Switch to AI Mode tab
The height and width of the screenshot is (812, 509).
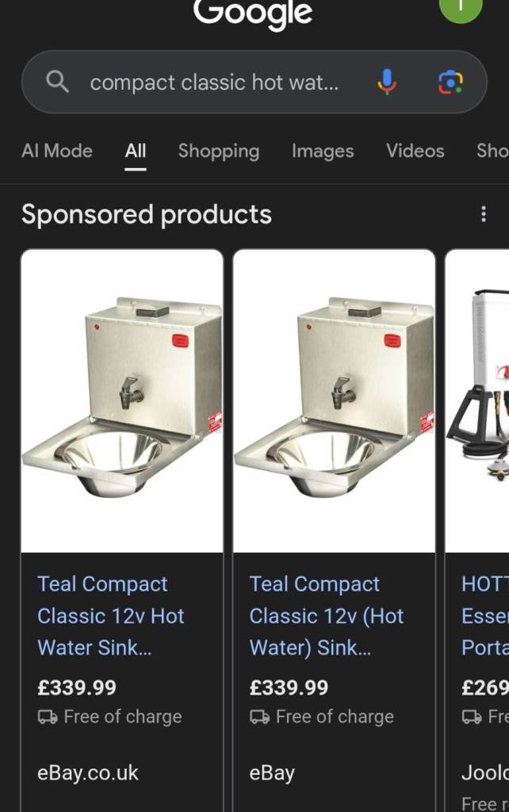(57, 151)
